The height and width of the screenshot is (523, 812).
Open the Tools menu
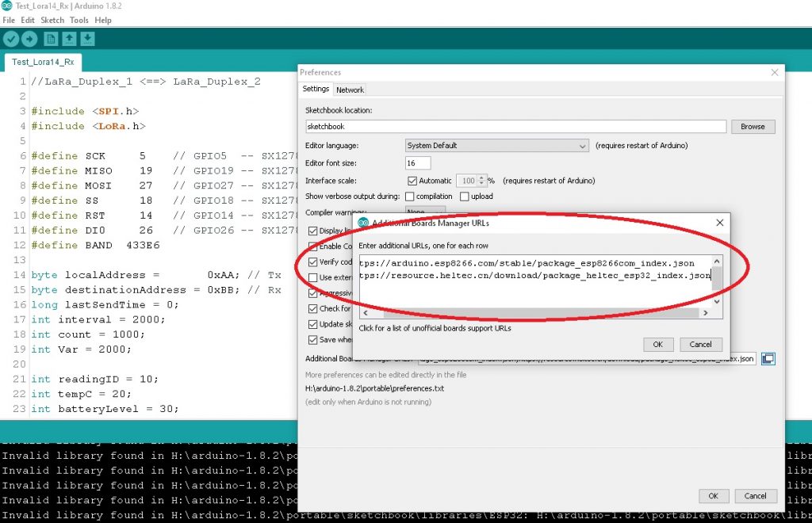point(79,20)
